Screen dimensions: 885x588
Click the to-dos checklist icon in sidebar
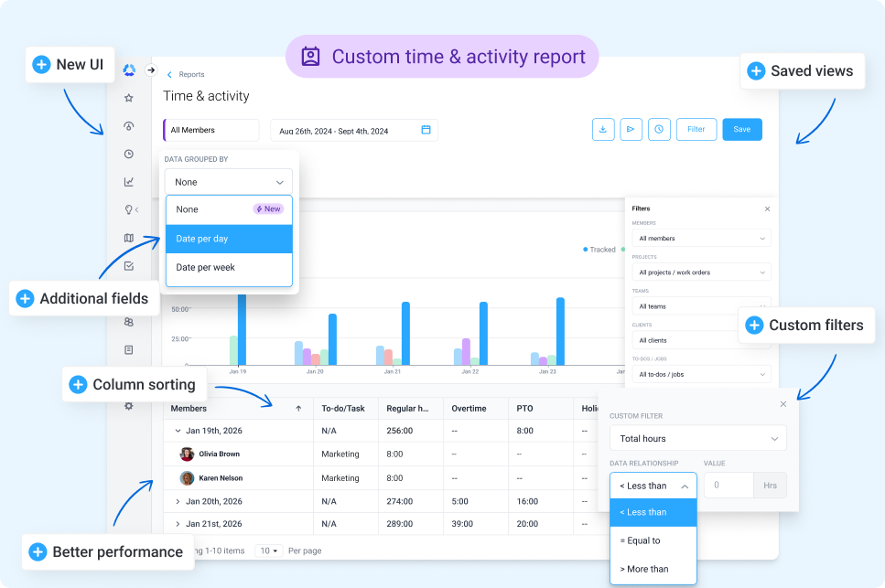129,265
